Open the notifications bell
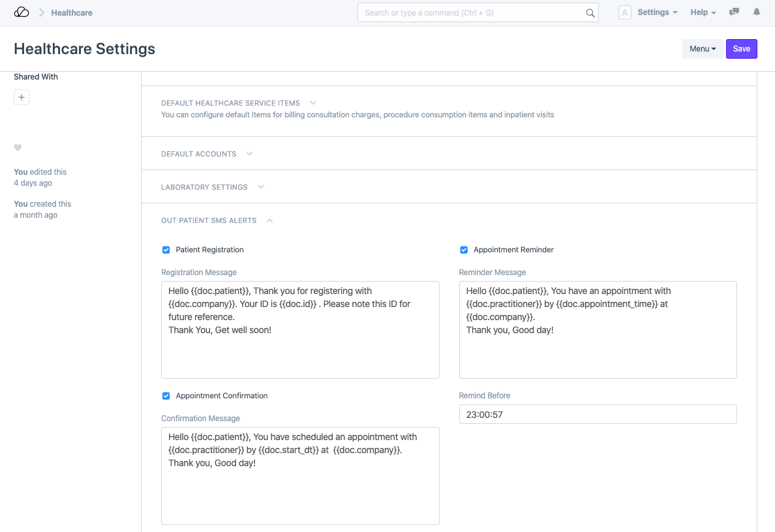This screenshot has width=775, height=532. (757, 12)
